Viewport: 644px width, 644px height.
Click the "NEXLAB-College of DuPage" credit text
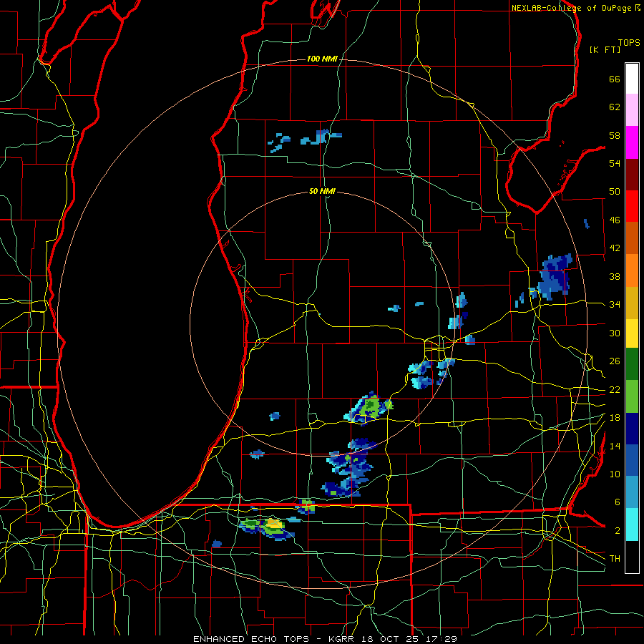[571, 8]
